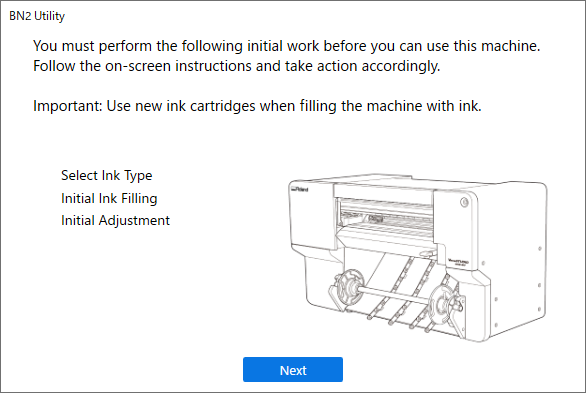Select the BN2 Utility window title

(37, 16)
